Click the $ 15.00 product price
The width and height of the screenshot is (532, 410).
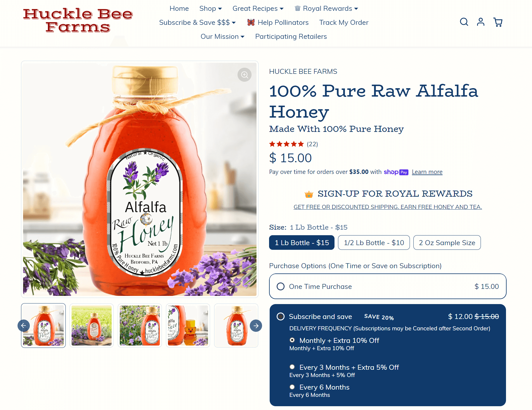[x=290, y=158]
